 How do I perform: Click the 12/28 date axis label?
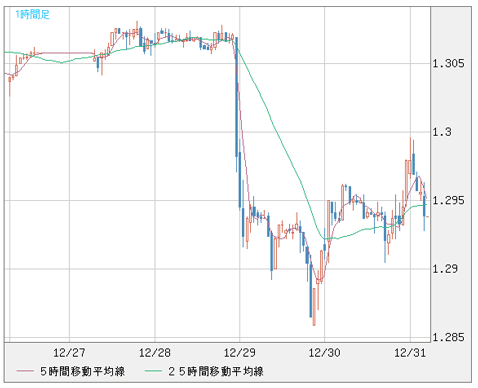pyautogui.click(x=155, y=353)
